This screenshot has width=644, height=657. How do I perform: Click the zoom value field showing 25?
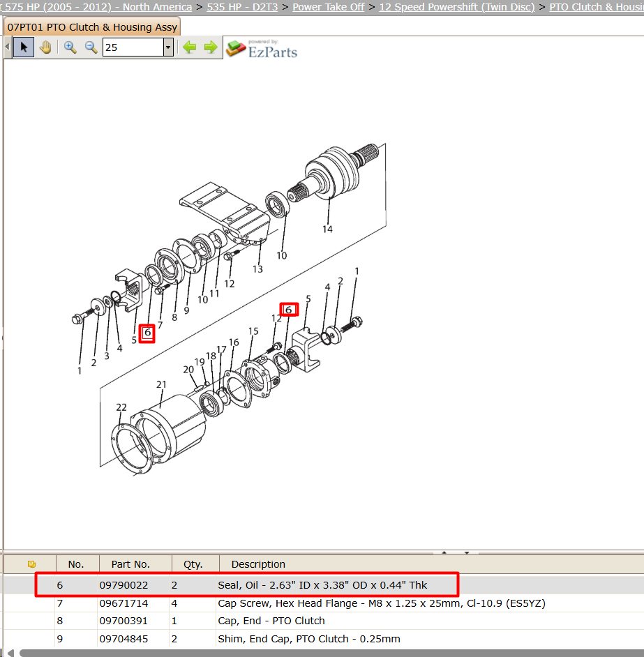point(133,47)
